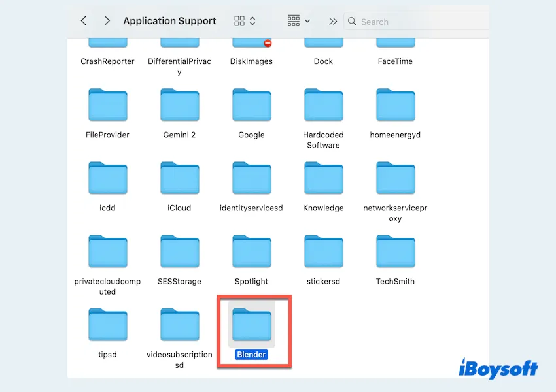Click the Application Support window title
Viewport: 556px width, 392px height.
[x=169, y=21]
